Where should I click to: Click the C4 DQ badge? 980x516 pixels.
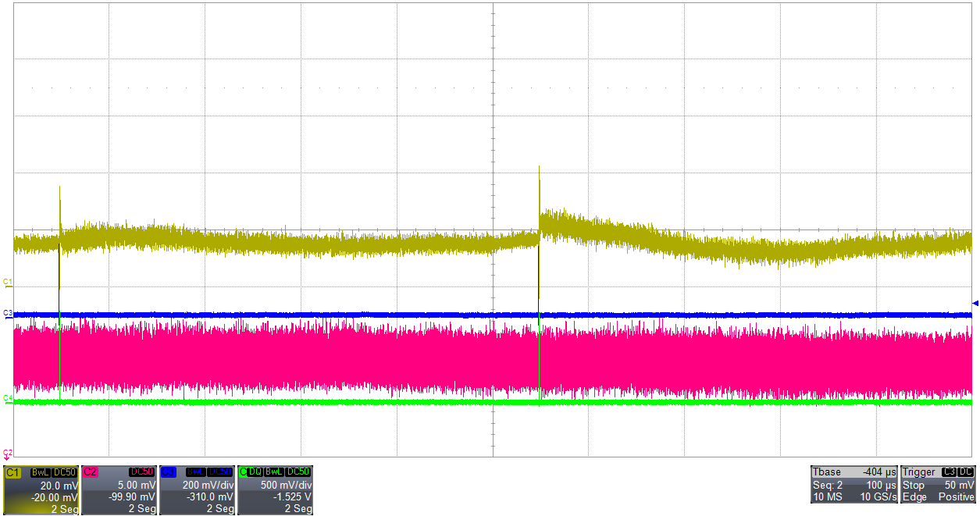(x=255, y=472)
